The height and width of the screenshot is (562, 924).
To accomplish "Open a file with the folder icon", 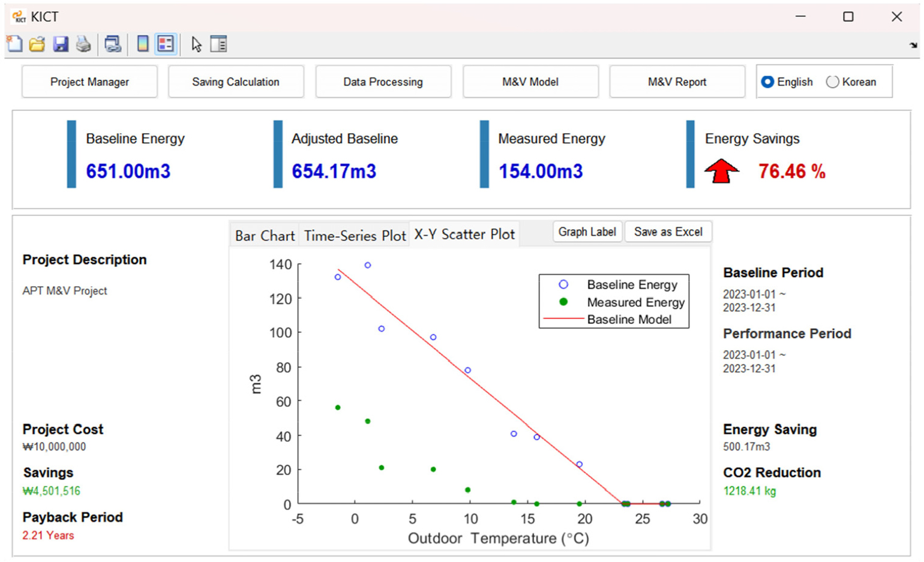I will [37, 44].
